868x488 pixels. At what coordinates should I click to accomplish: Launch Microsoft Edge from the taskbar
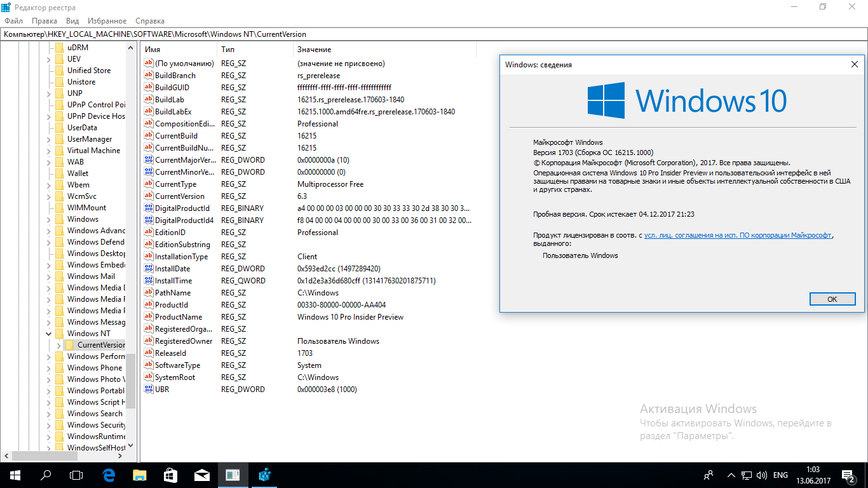click(x=108, y=475)
